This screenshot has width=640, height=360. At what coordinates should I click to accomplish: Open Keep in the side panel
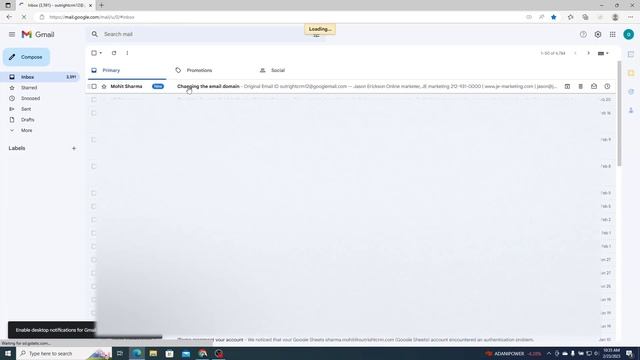point(631,73)
